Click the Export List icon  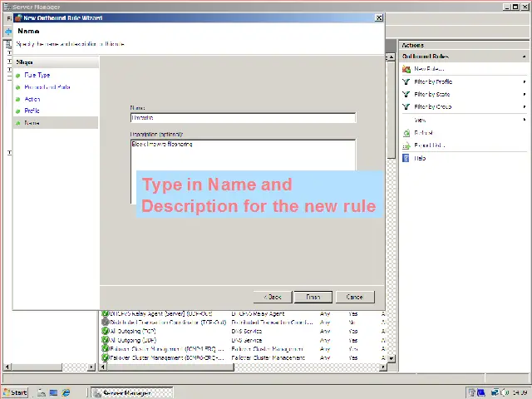click(406, 146)
